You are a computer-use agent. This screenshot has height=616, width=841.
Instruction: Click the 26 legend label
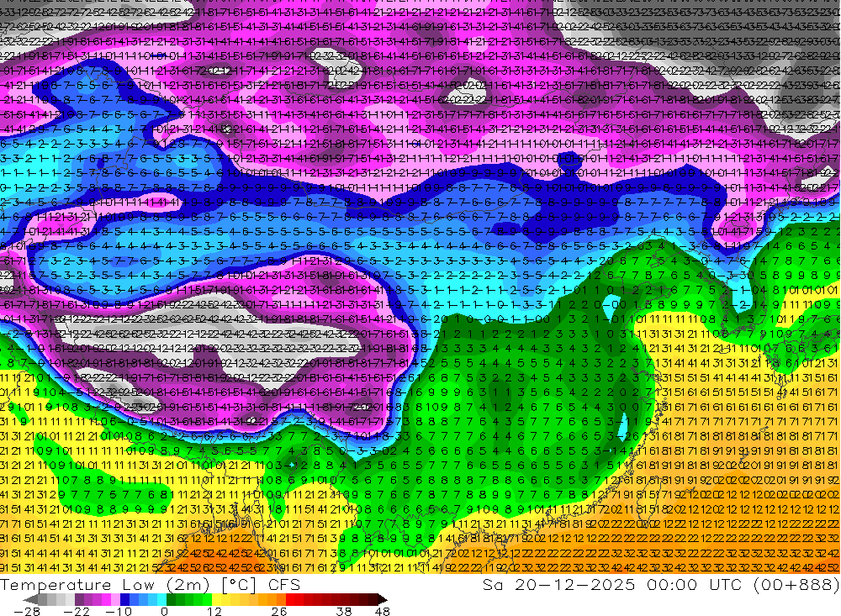[x=279, y=611]
